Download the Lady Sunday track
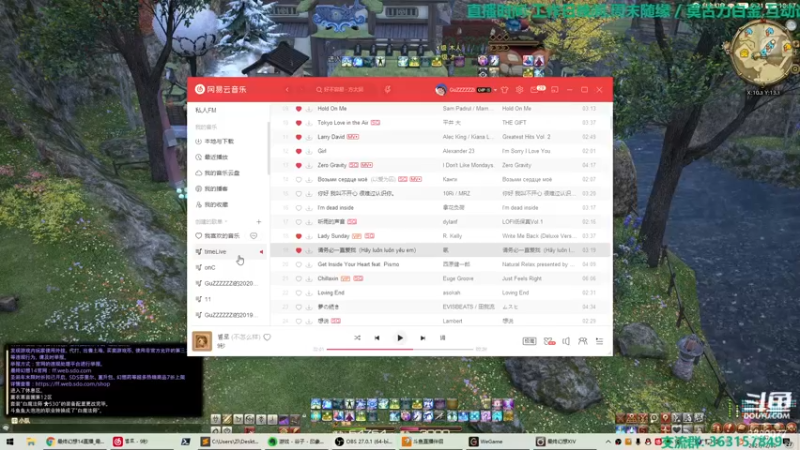 tap(309, 236)
